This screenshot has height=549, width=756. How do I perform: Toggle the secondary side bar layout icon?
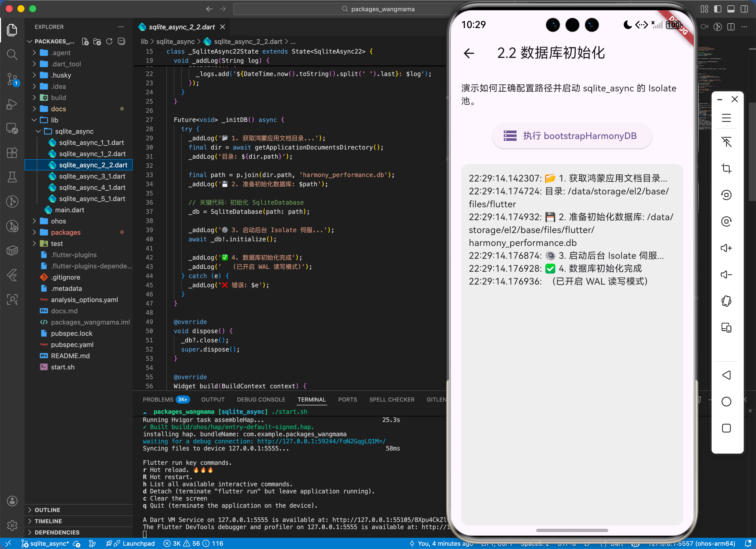point(744,9)
